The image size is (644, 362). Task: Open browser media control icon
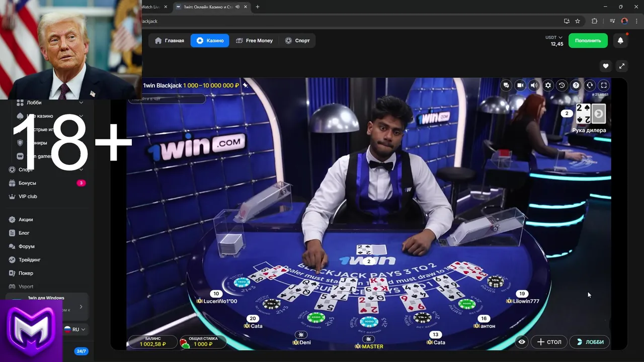(x=612, y=21)
